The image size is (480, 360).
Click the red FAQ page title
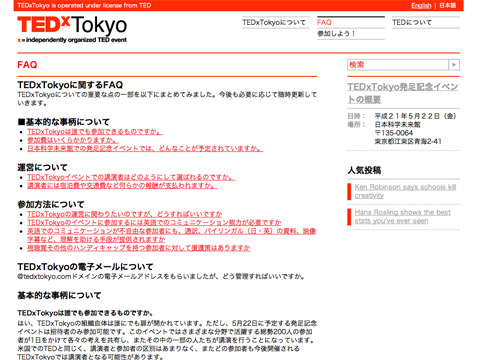[27, 65]
